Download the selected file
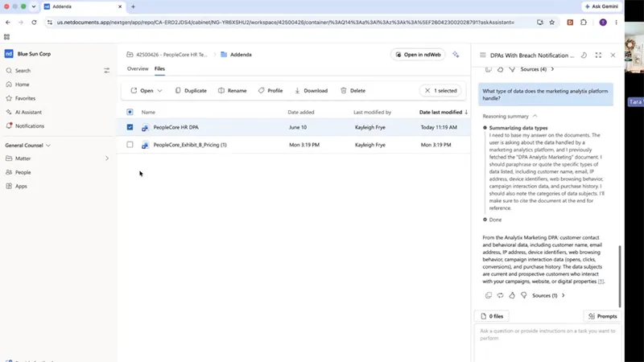Image resolution: width=644 pixels, height=362 pixels. (311, 91)
